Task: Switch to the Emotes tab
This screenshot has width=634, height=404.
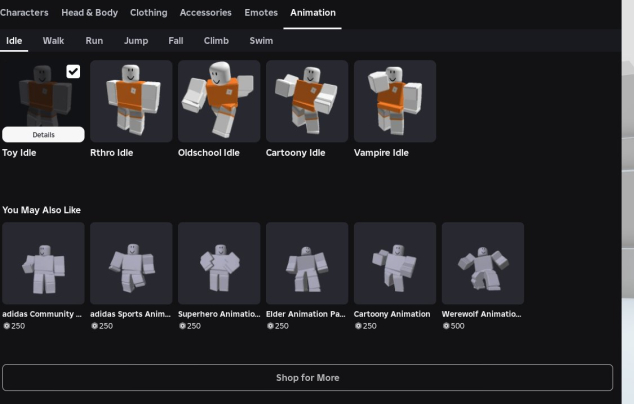Action: tap(261, 13)
